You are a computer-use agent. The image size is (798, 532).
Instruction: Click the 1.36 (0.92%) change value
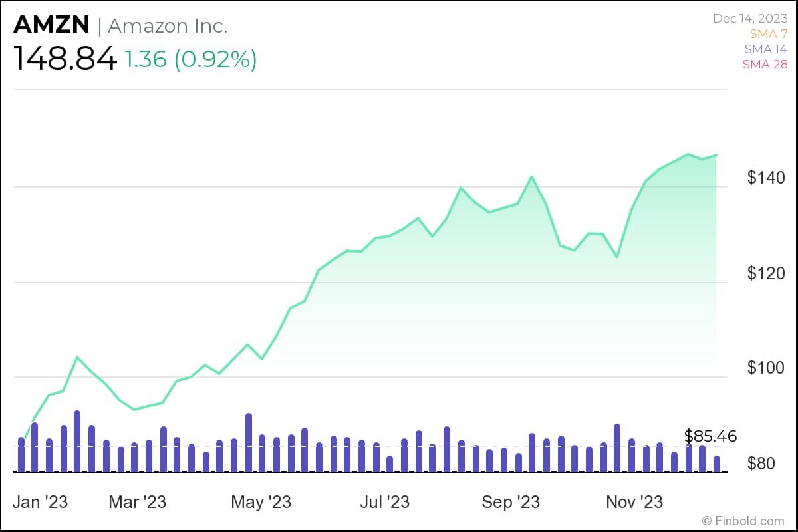[x=191, y=60]
